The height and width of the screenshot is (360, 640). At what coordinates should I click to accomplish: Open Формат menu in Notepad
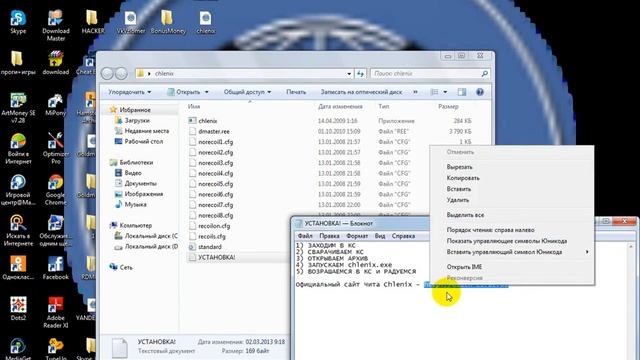click(357, 236)
